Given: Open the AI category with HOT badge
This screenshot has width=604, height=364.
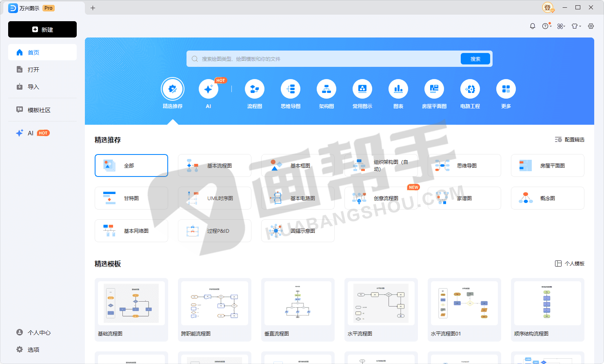Looking at the screenshot, I should coord(208,89).
